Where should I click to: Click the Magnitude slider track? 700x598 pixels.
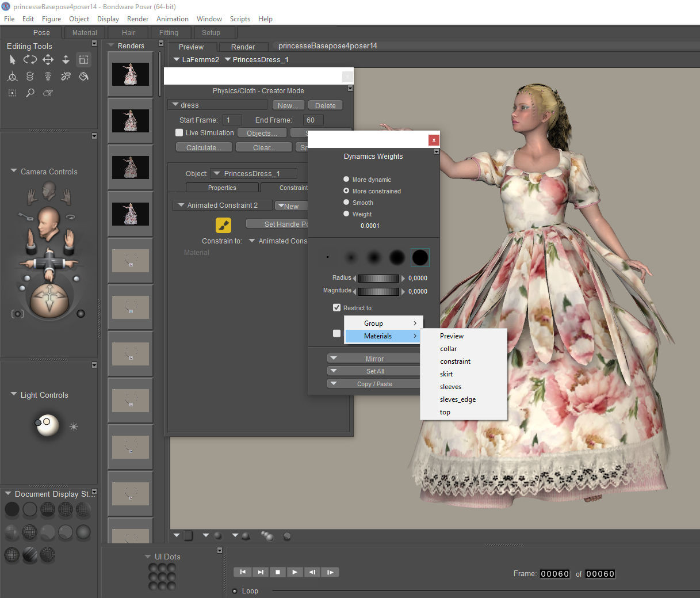(378, 291)
